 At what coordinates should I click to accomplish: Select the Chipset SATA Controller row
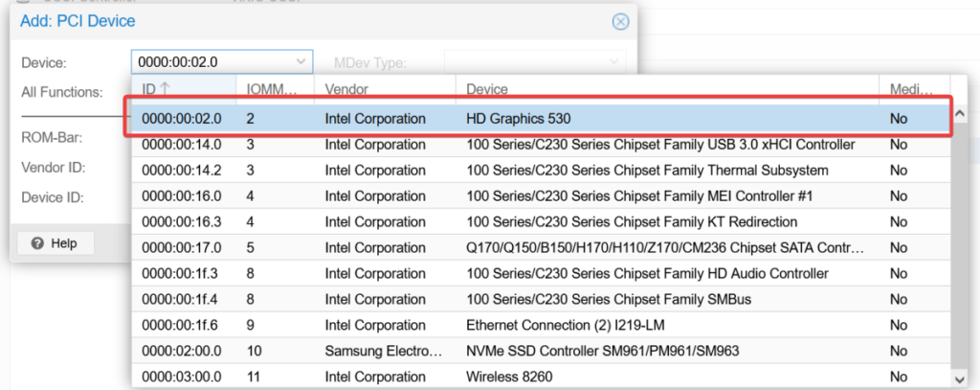coord(542,248)
